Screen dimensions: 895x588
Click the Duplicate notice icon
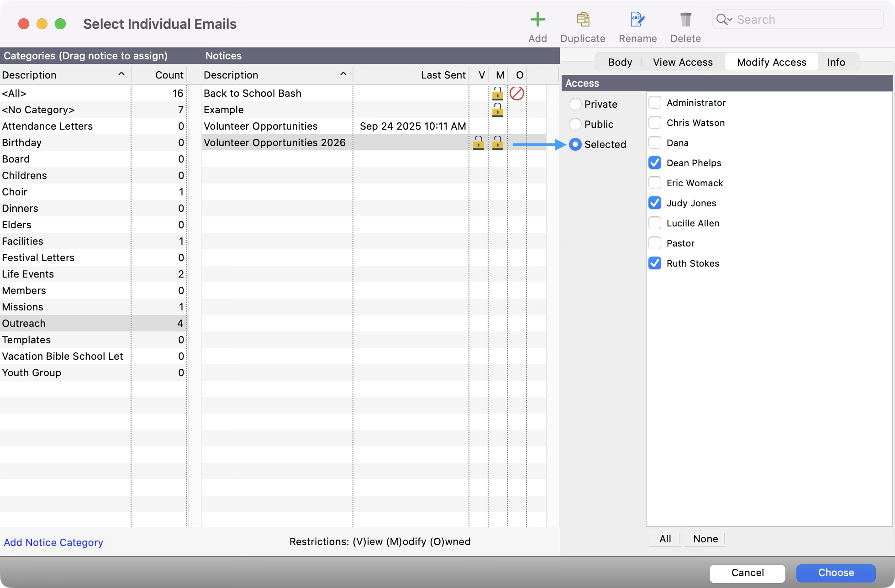point(583,20)
